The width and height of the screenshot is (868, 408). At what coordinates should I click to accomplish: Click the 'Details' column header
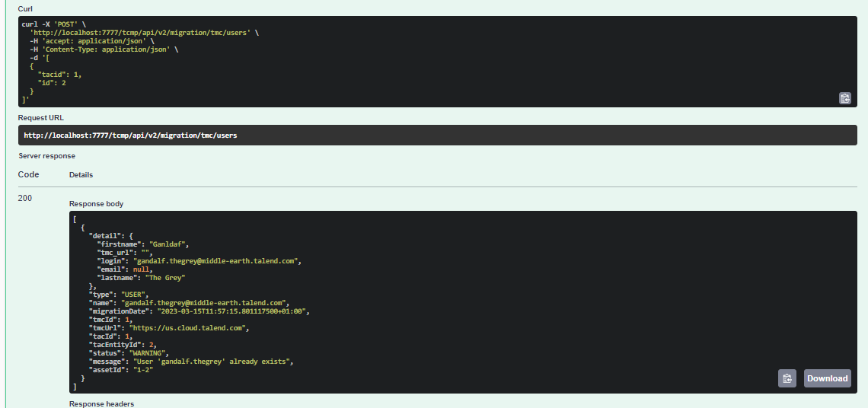[81, 174]
